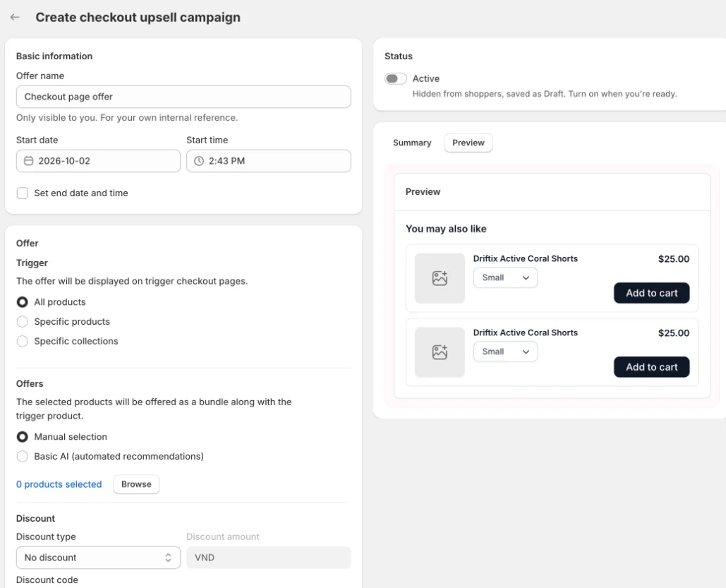
Task: Check Set end date and time
Action: coord(23,193)
